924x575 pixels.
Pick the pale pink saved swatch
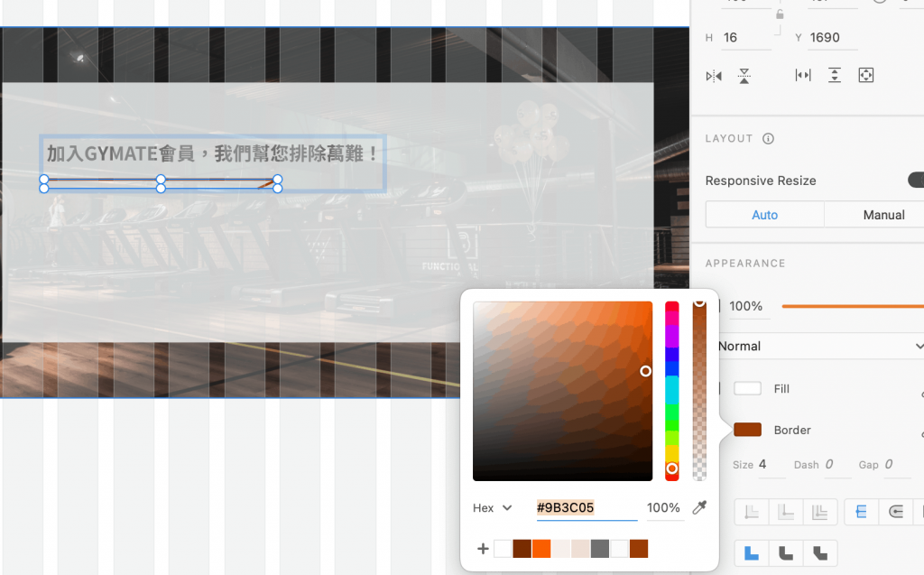tap(561, 549)
